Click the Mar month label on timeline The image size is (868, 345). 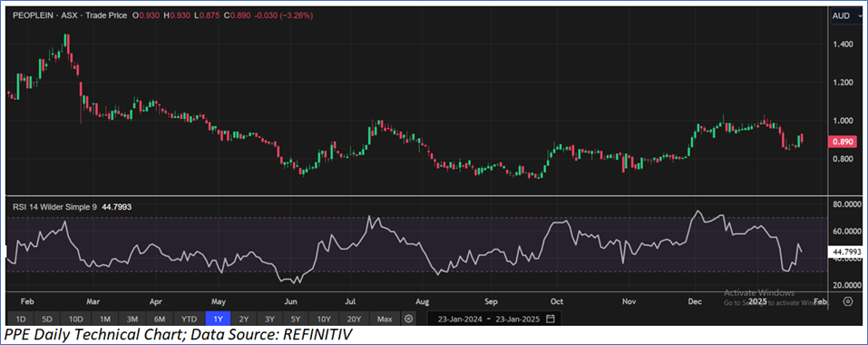93,301
